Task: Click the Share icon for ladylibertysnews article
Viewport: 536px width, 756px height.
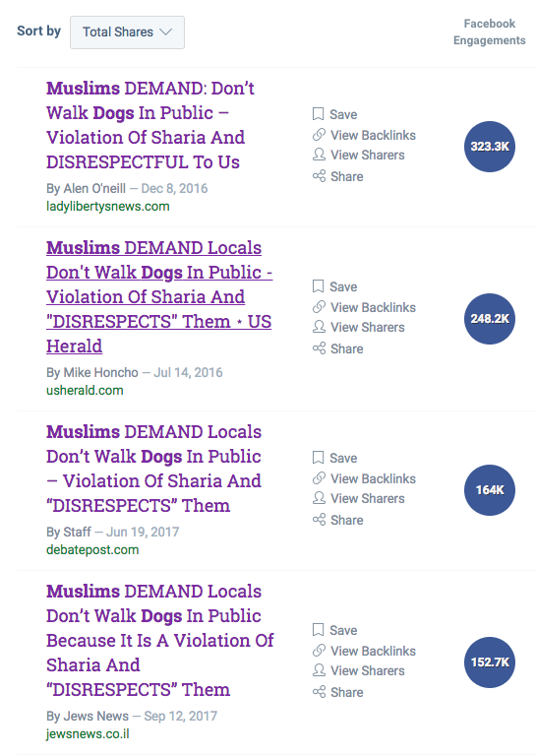Action: coord(319,176)
